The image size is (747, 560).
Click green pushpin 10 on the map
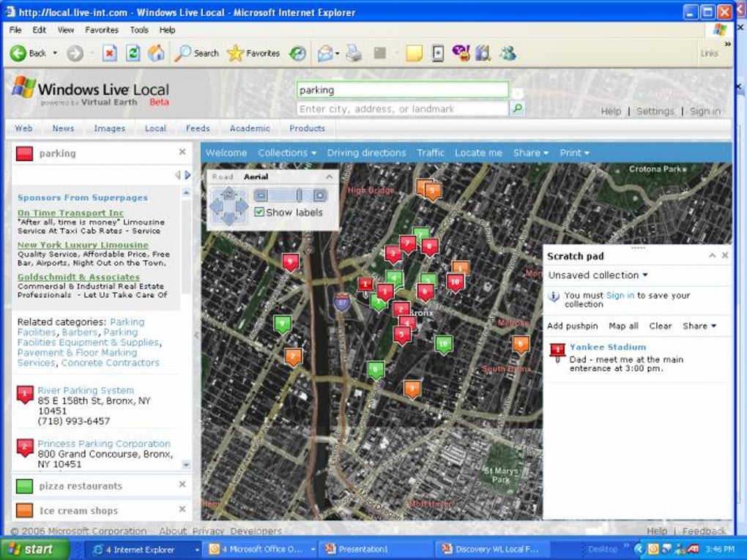[x=444, y=344]
